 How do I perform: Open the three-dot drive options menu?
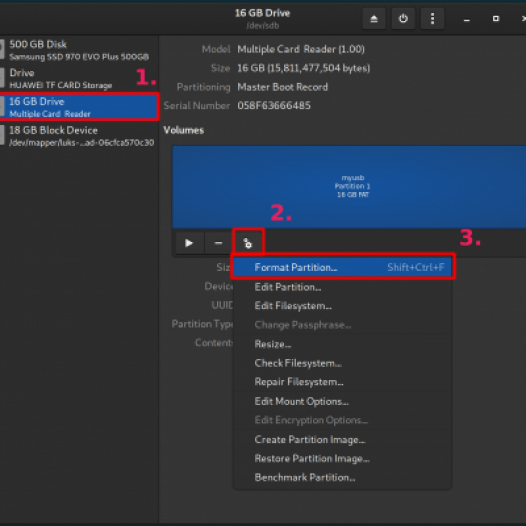[x=432, y=19]
